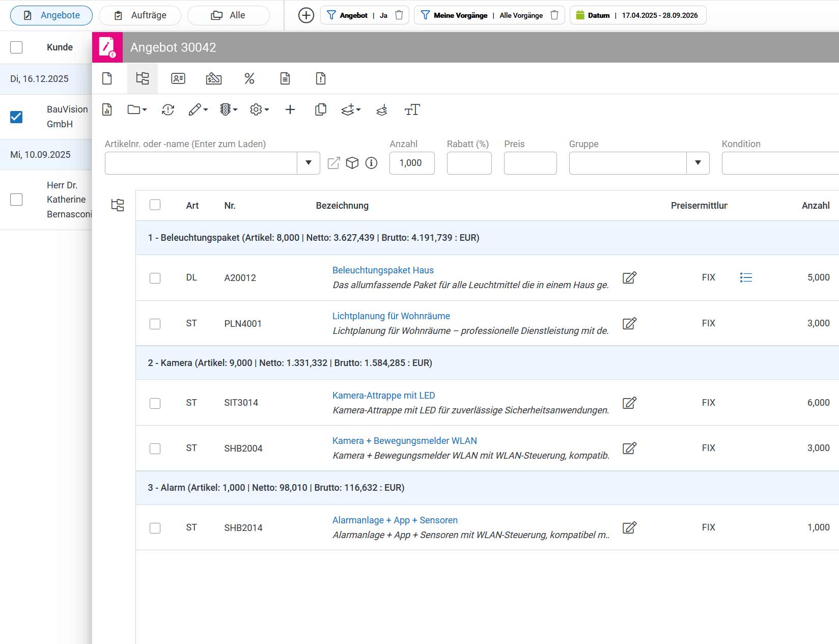Open the Kamera-Attrappe mit LED link
The width and height of the screenshot is (839, 644).
[384, 396]
